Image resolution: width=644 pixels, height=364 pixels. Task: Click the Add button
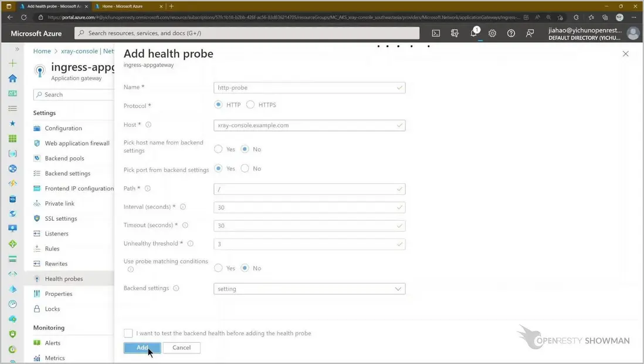coord(142,348)
